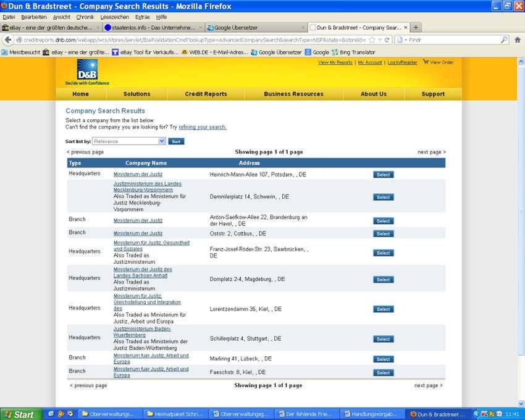Click the Windows Start button
Image resolution: width=525 pixels, height=420 pixels.
tap(21, 414)
